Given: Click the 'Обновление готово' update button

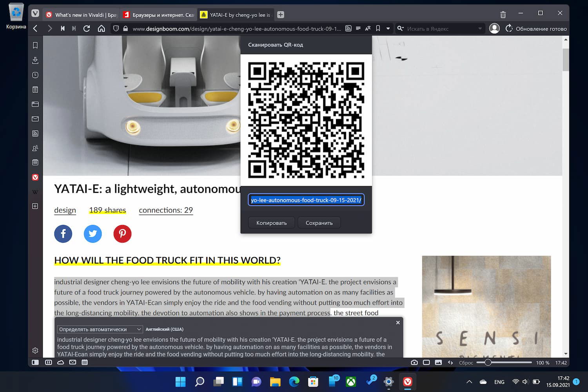Looking at the screenshot, I should click(536, 29).
